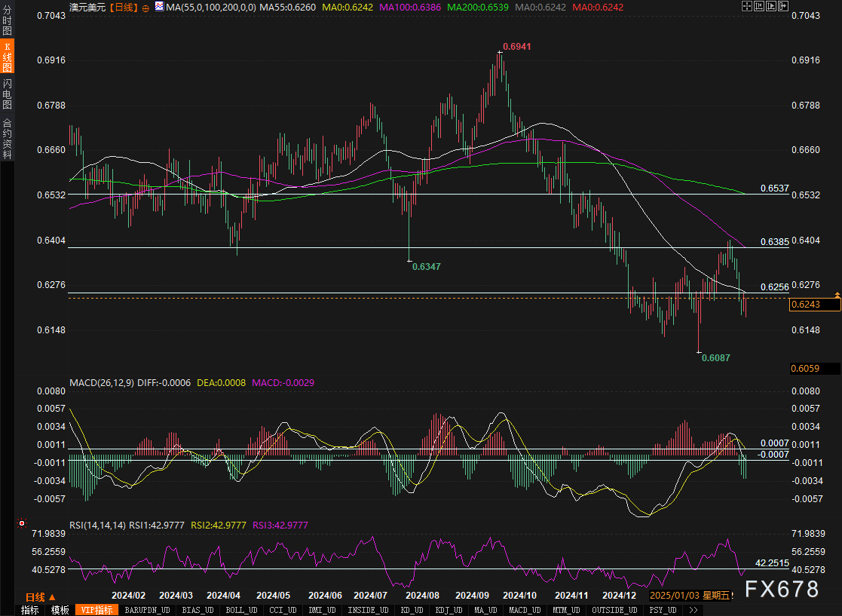Click the export arrow panel icon

[783, 7]
